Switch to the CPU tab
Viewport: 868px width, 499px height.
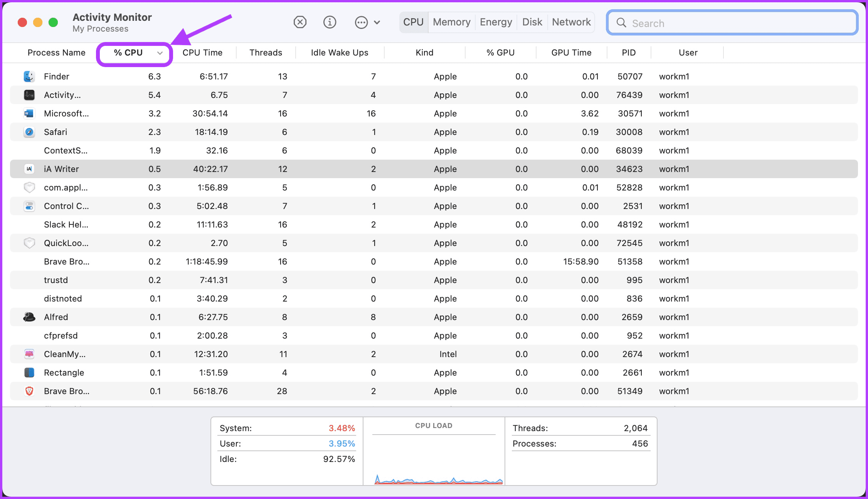coord(414,22)
